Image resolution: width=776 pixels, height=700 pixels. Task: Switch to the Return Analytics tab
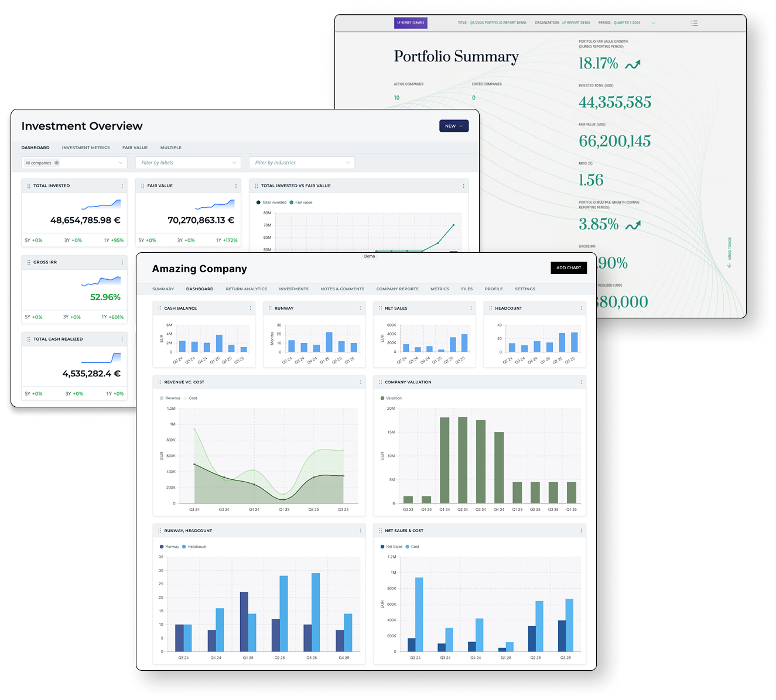(x=246, y=289)
